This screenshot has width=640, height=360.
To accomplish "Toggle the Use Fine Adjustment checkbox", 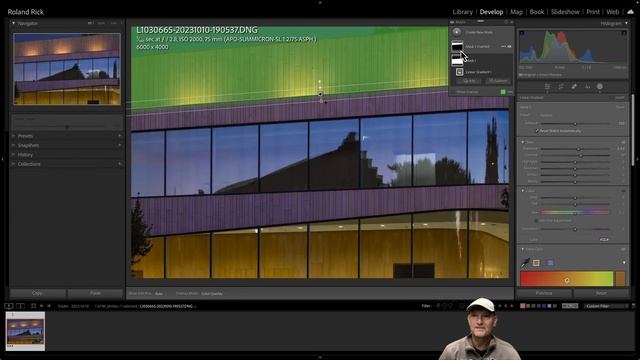I will point(537,220).
